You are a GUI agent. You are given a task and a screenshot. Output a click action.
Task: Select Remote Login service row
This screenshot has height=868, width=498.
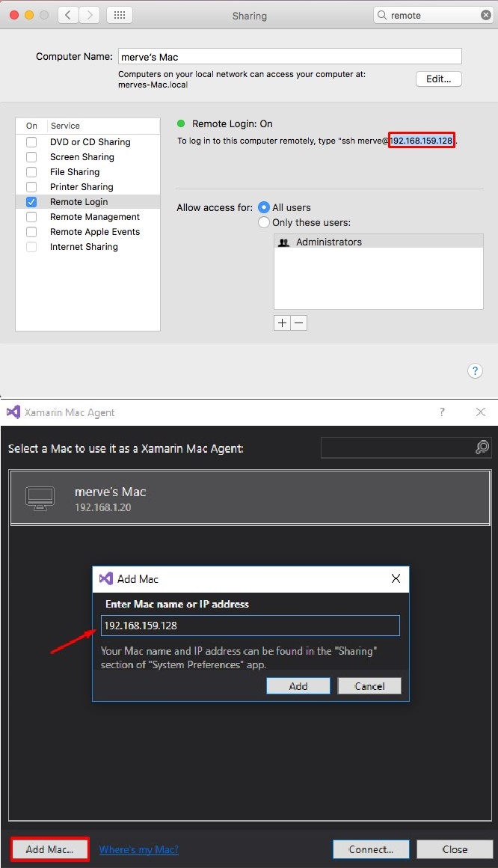[x=88, y=202]
